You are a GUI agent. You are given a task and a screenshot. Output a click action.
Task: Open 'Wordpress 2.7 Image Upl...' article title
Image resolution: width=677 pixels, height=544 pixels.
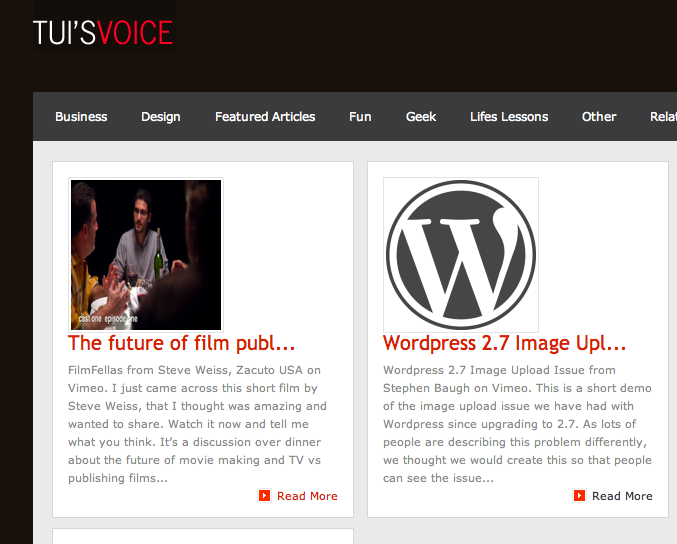504,343
